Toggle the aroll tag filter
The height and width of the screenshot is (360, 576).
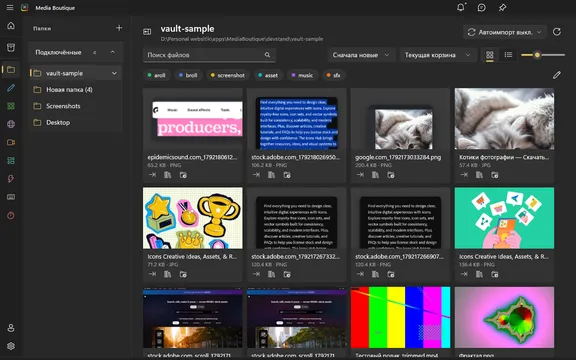[x=156, y=75]
